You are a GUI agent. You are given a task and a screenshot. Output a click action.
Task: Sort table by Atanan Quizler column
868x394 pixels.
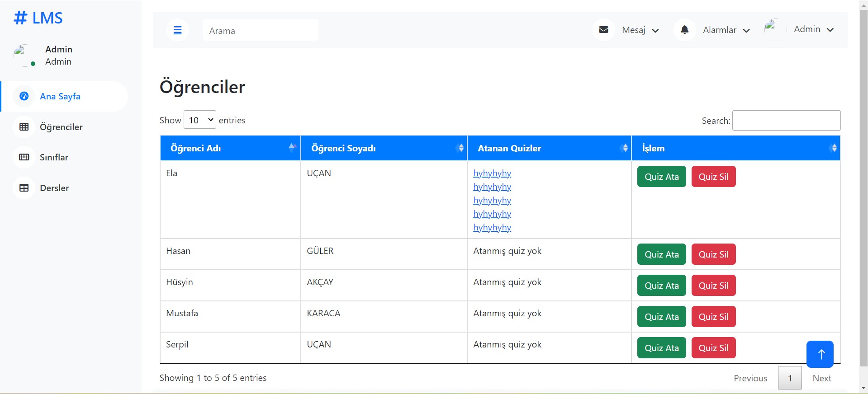coord(549,148)
